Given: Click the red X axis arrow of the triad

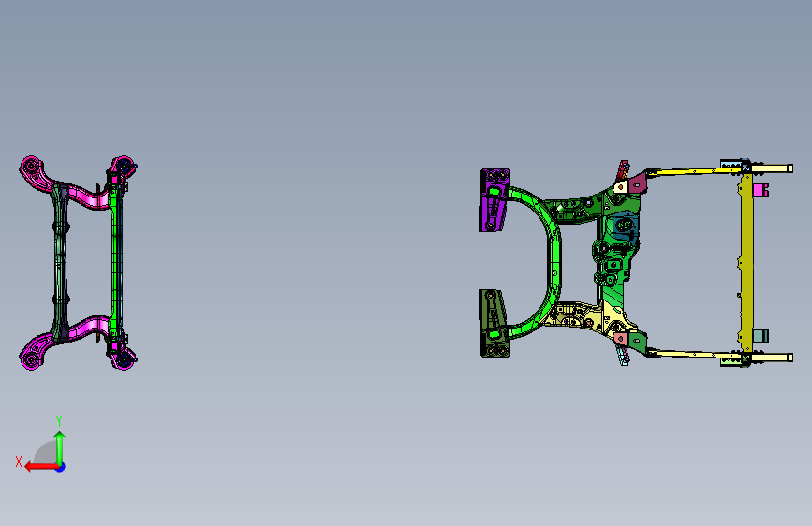Looking at the screenshot, I should tap(40, 467).
